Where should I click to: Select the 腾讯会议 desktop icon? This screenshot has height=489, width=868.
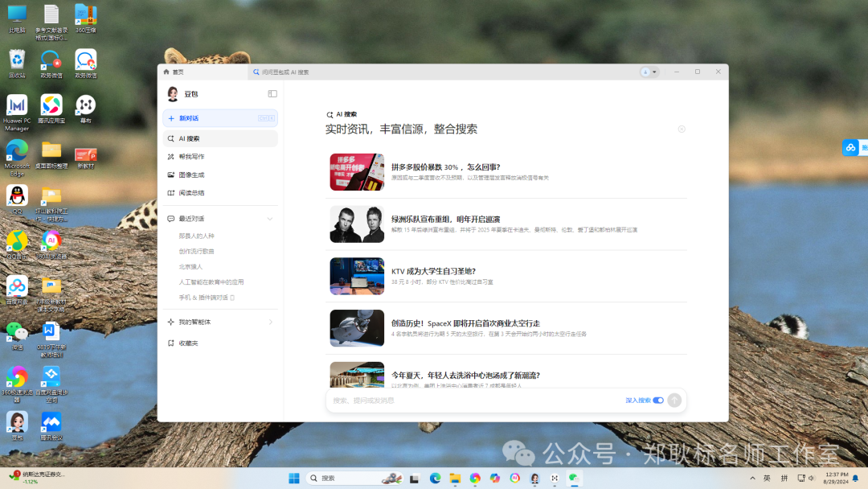51,426
